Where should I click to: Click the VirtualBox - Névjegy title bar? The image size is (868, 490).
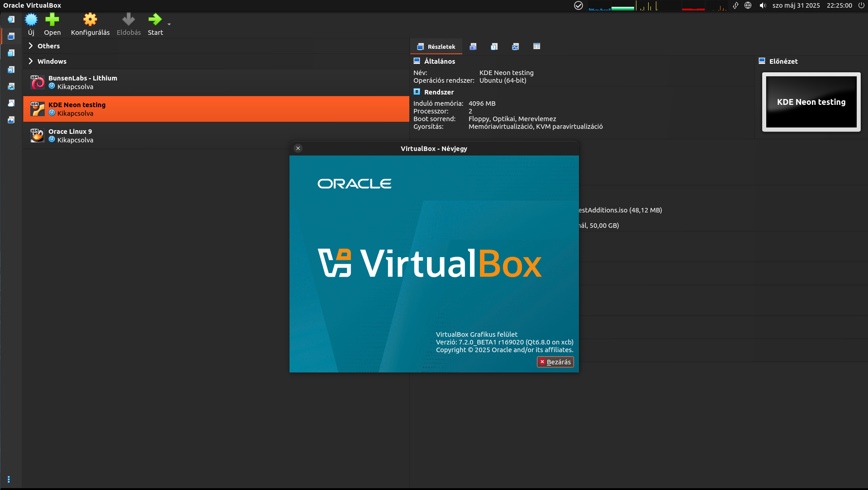click(434, 148)
